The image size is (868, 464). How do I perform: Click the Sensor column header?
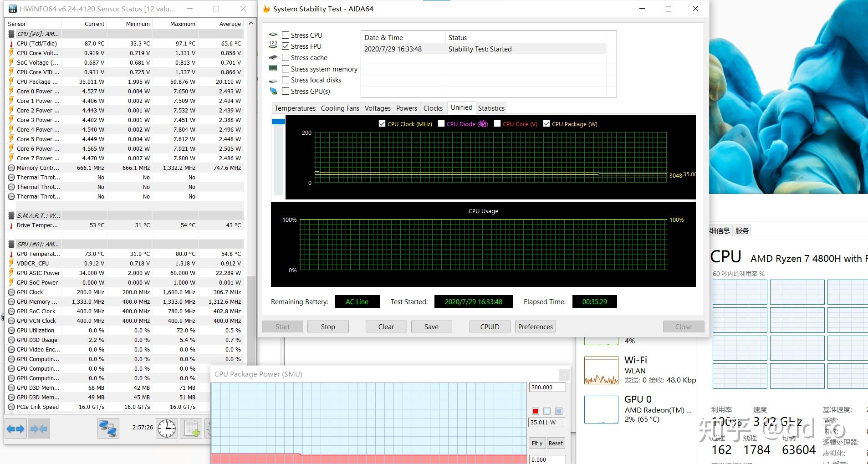click(33, 24)
